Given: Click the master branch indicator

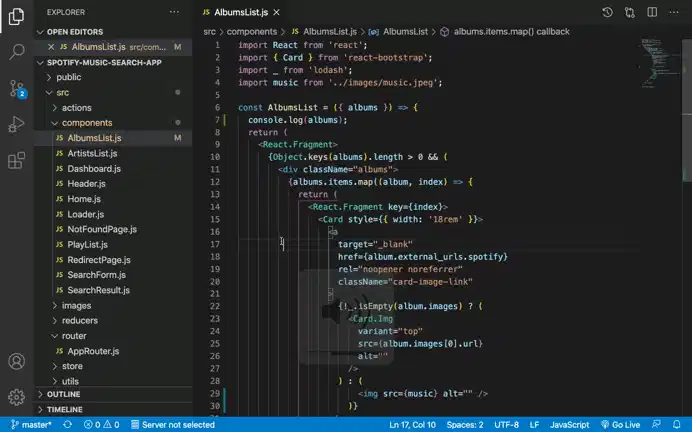Looking at the screenshot, I should [x=31, y=424].
